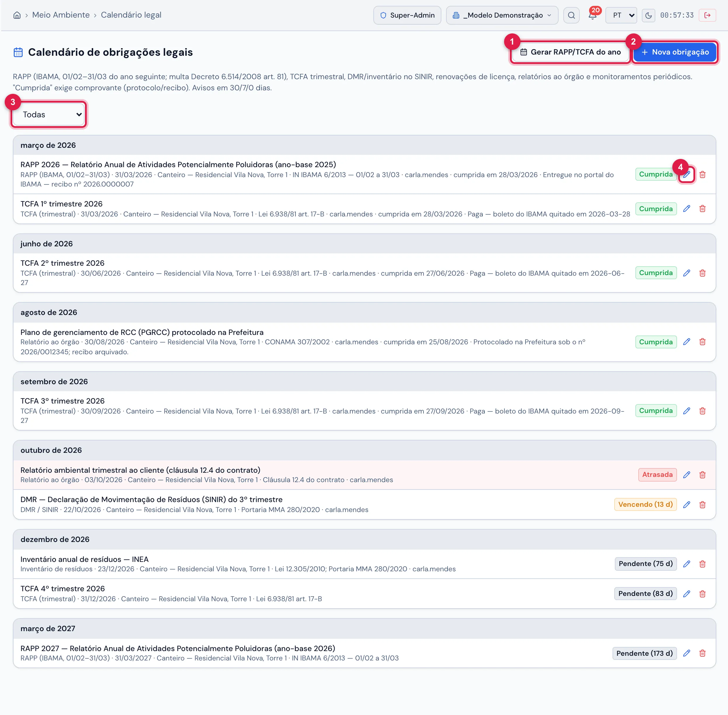
Task: Delete the TCFA 4º trimestre 2026 row
Action: click(703, 594)
